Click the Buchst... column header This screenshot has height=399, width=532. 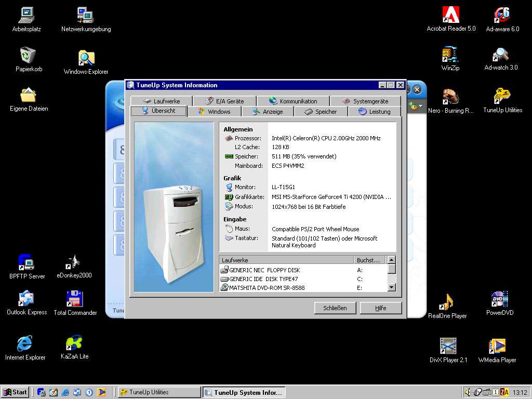click(x=369, y=260)
